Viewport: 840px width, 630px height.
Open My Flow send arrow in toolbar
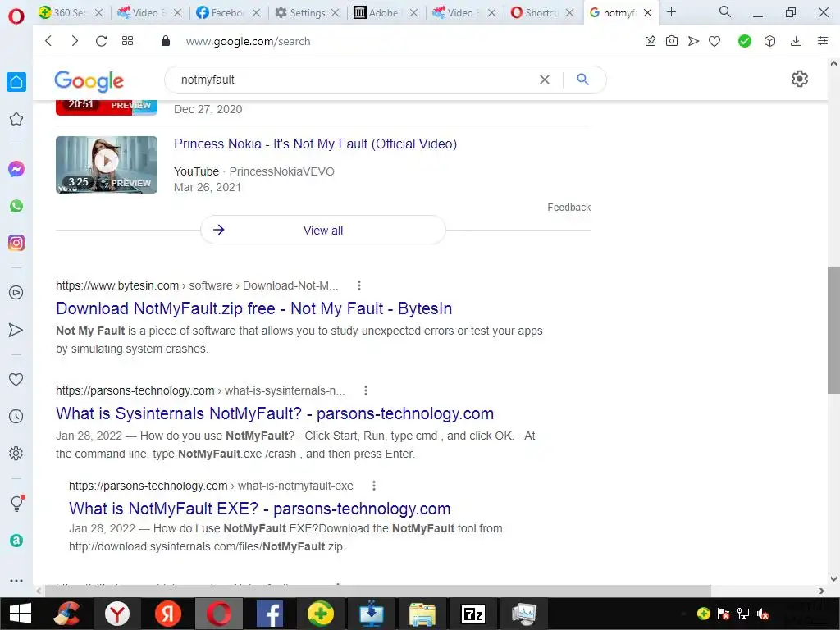(693, 41)
